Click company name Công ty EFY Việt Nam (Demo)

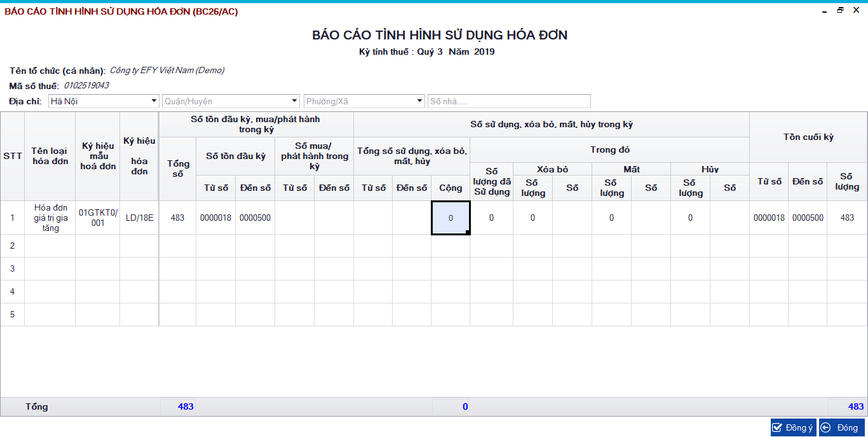click(167, 71)
